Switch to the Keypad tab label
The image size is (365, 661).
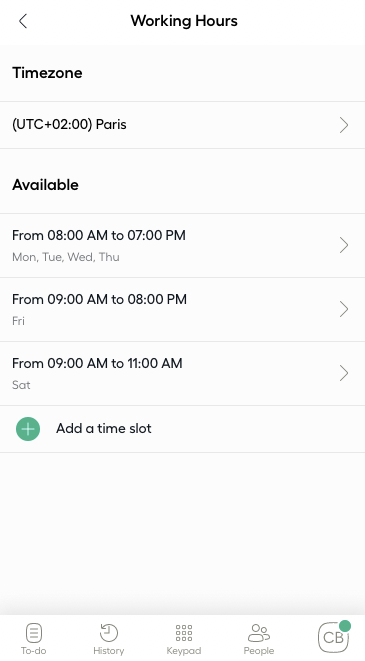click(x=184, y=651)
